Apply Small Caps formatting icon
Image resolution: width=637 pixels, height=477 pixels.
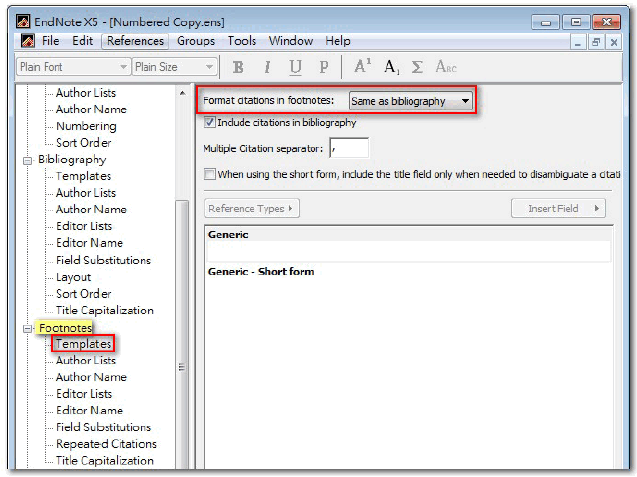pos(446,67)
